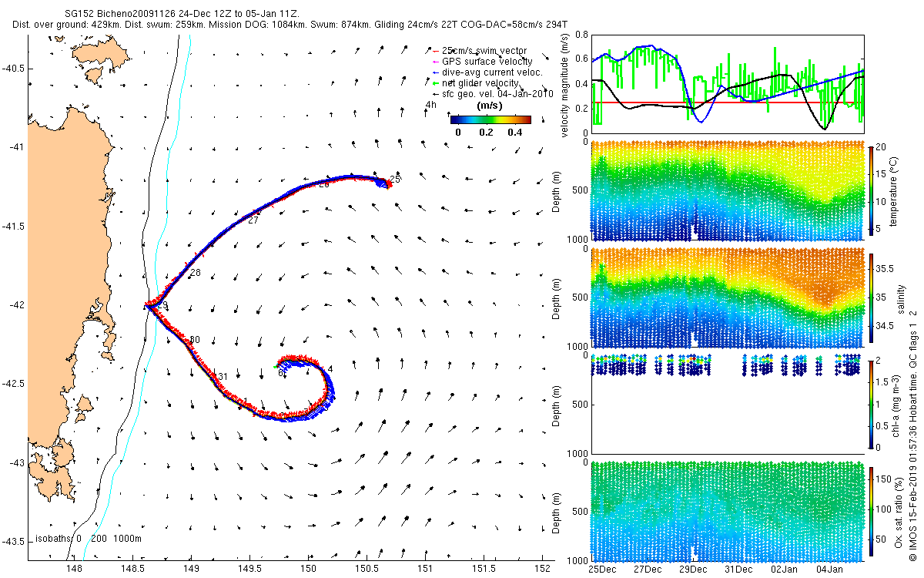Click the orange Tasmania landmass on the map
Image resolution: width=924 pixels, height=578 pixels.
(65, 270)
